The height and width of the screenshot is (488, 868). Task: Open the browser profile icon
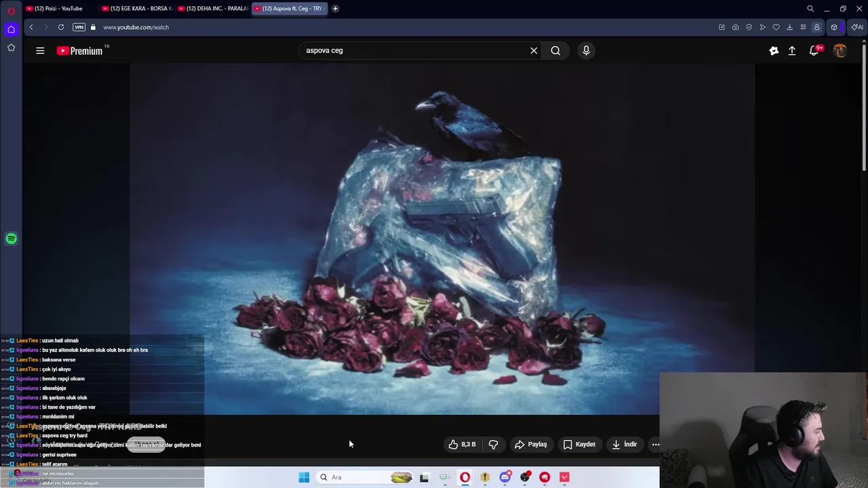click(x=817, y=27)
